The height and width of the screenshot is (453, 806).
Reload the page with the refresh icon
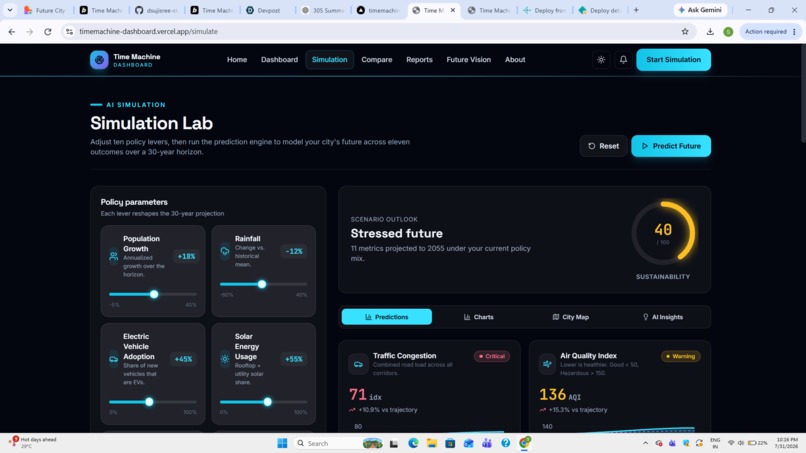pyautogui.click(x=48, y=31)
